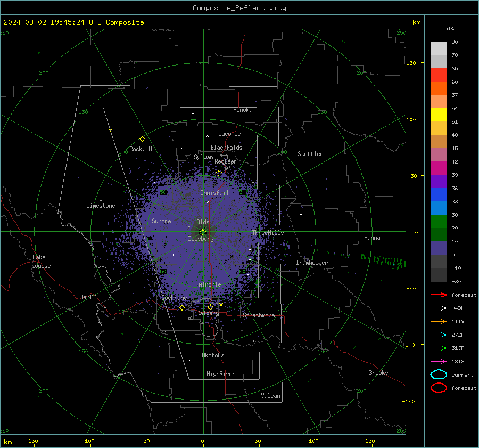
Task: Click the HighRiver town label
Action: click(x=221, y=374)
